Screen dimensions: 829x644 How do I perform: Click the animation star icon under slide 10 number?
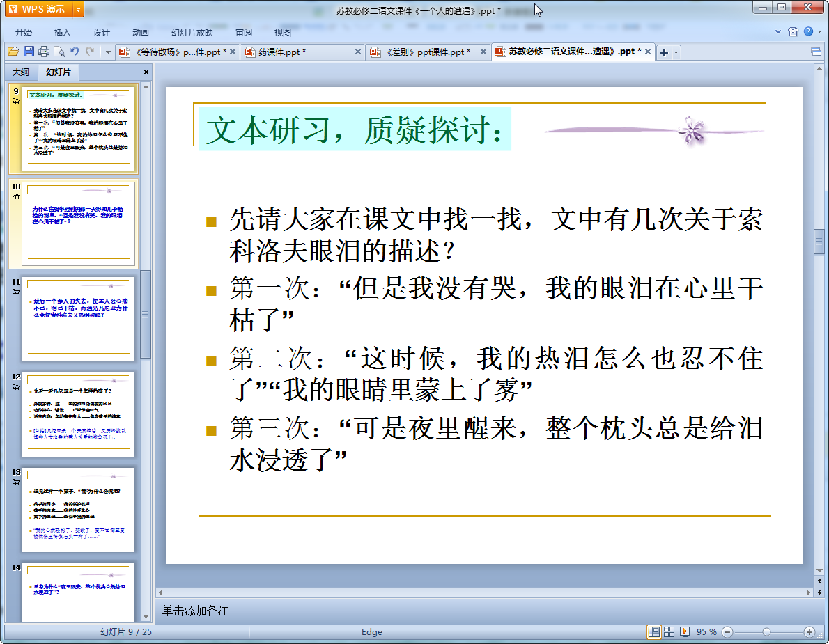click(x=16, y=196)
